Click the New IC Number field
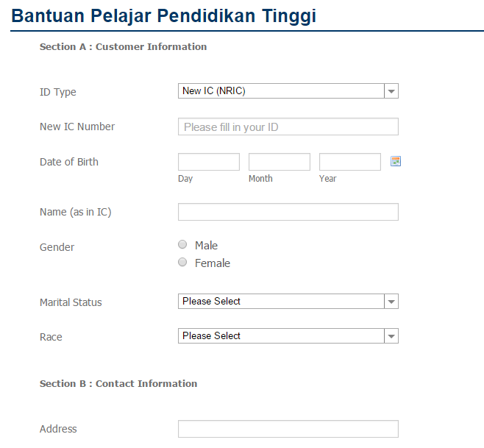Screen dimensions: 484x448 (x=288, y=127)
